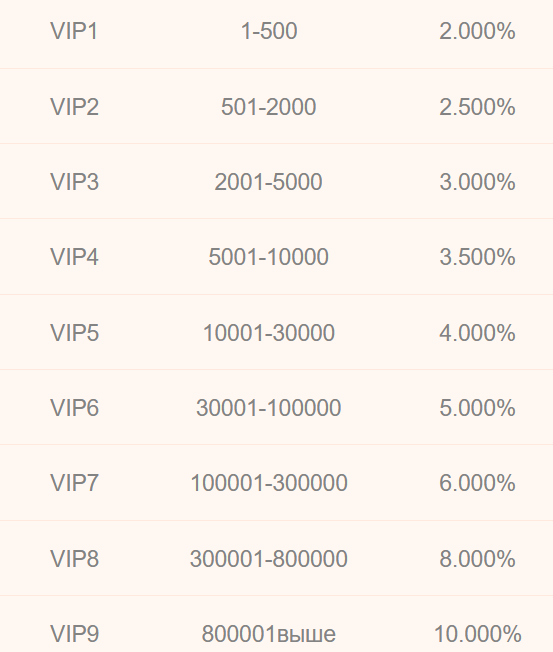
Task: Click the 10001-30000 range cell
Action: [x=269, y=333]
